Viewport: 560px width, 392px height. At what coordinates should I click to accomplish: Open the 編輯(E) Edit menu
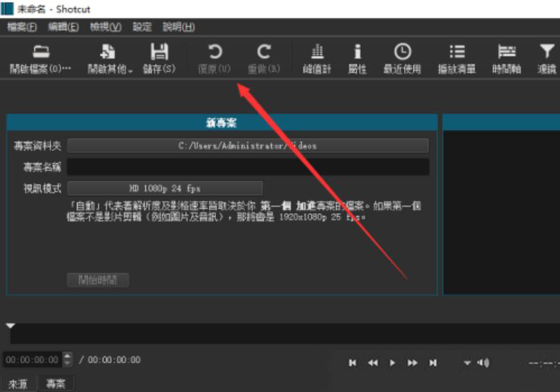coord(63,27)
